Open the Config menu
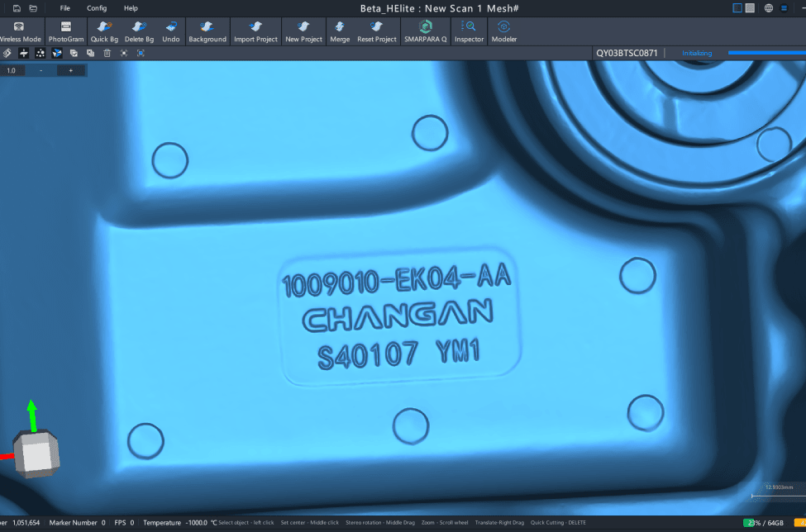 coord(97,8)
